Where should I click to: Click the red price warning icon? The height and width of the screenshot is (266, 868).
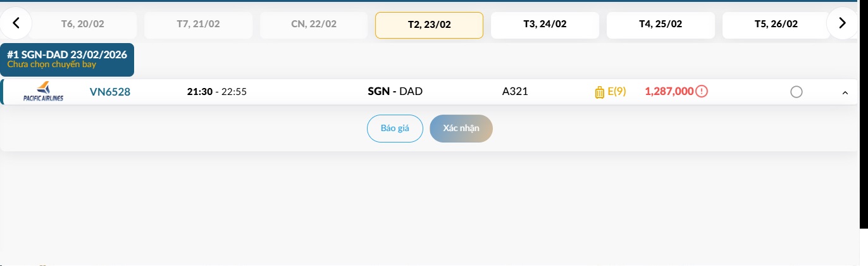coord(702,92)
